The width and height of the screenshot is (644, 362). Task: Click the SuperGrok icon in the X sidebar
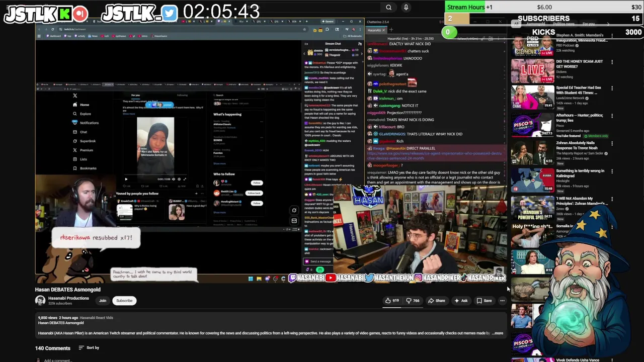pyautogui.click(x=75, y=141)
